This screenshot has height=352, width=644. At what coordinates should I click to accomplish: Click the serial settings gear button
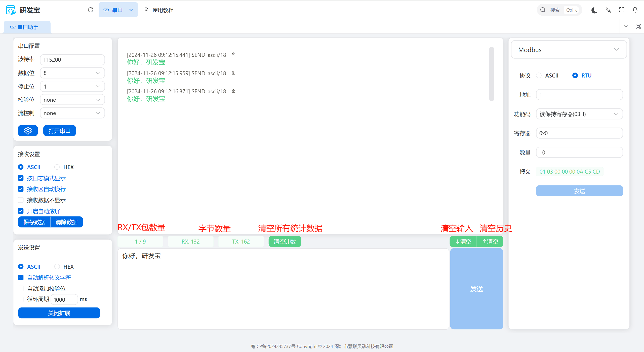pos(28,131)
